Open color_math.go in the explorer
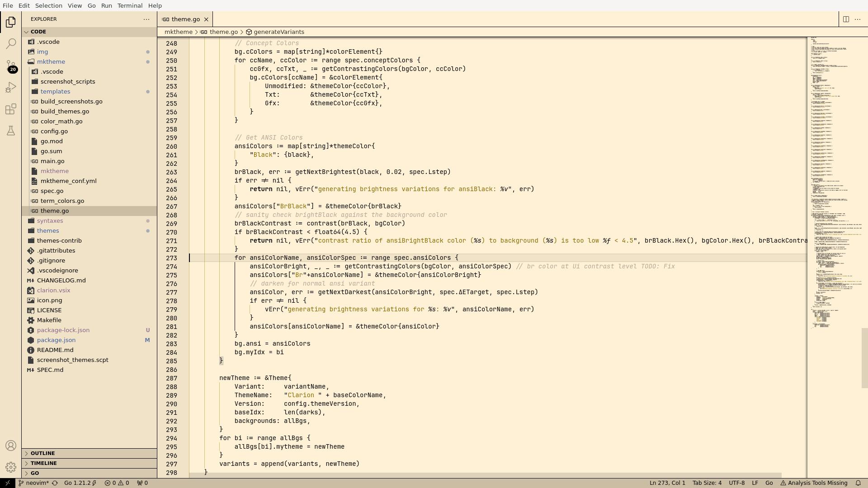Viewport: 868px width, 488px height. tap(61, 122)
